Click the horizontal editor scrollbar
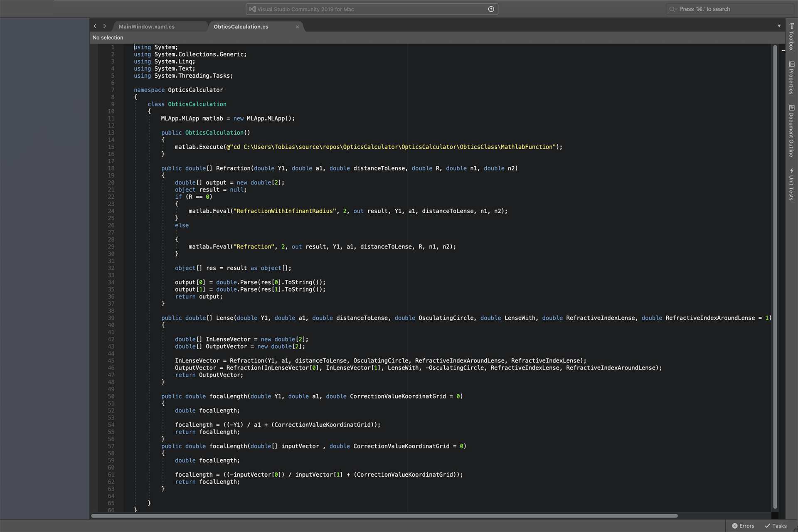798x532 pixels. (384, 516)
